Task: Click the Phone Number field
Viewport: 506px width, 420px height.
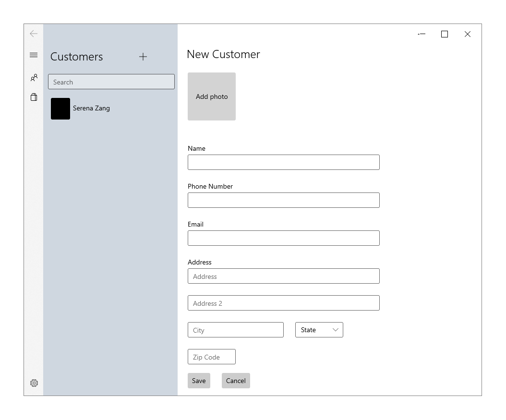Action: pos(283,200)
